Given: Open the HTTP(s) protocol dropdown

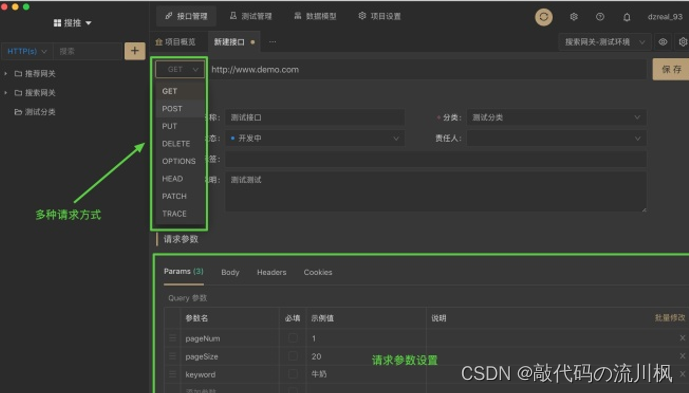Looking at the screenshot, I should (27, 51).
